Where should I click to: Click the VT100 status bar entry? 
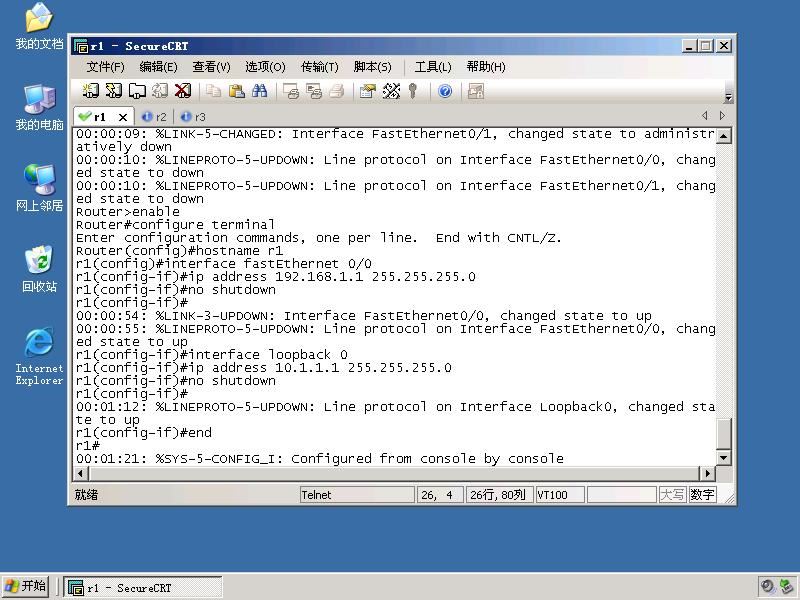point(560,495)
